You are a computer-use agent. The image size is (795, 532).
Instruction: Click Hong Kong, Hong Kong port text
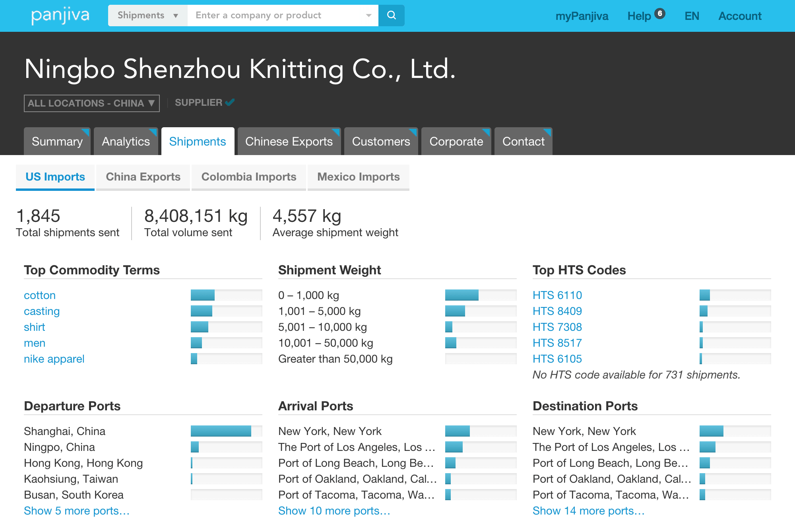click(83, 463)
